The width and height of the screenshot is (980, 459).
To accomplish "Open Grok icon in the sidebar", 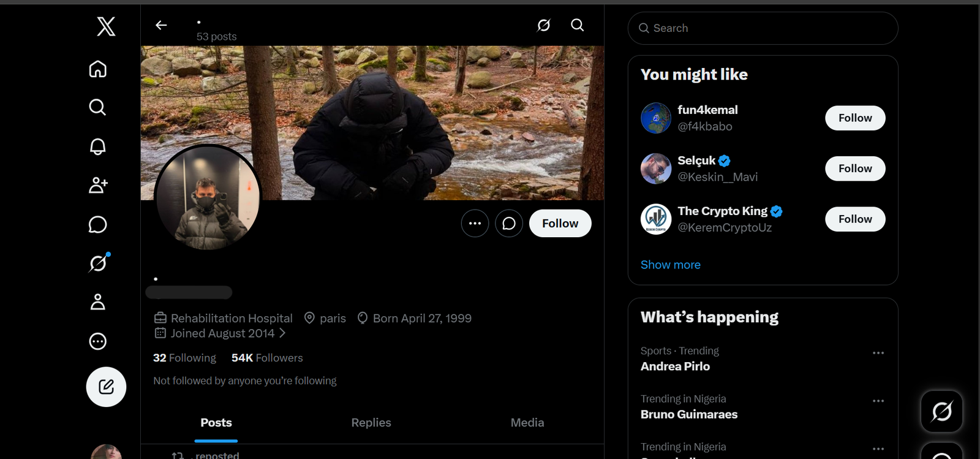I will [x=98, y=263].
